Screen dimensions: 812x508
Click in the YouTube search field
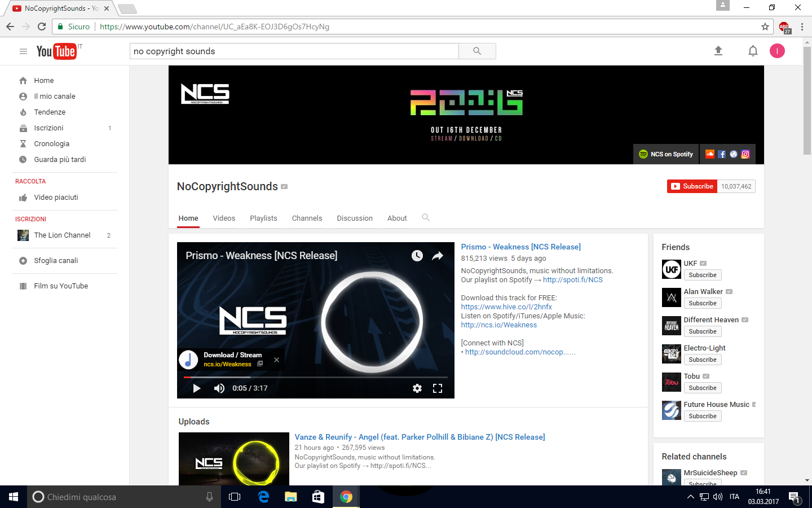pos(294,51)
